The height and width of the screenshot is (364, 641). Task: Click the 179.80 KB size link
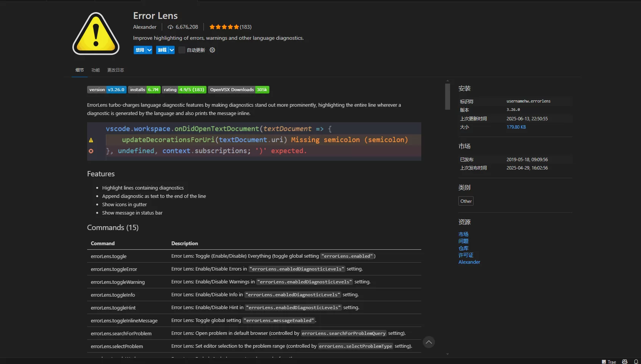516,127
